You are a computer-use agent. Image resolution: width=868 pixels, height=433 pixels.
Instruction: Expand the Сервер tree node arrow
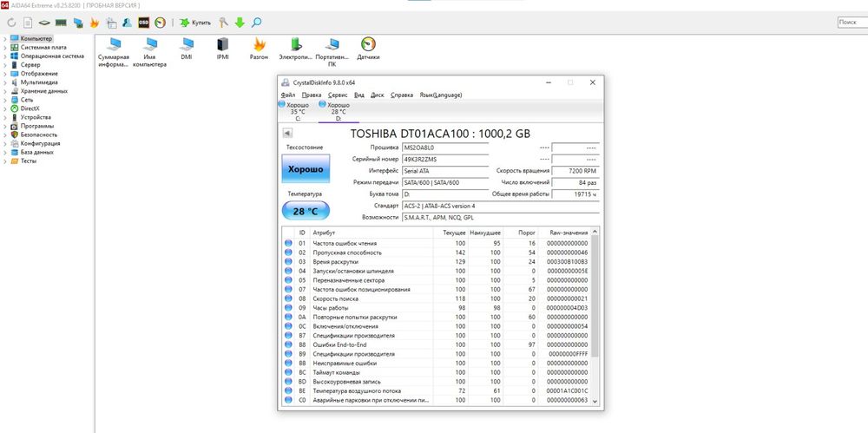5,65
